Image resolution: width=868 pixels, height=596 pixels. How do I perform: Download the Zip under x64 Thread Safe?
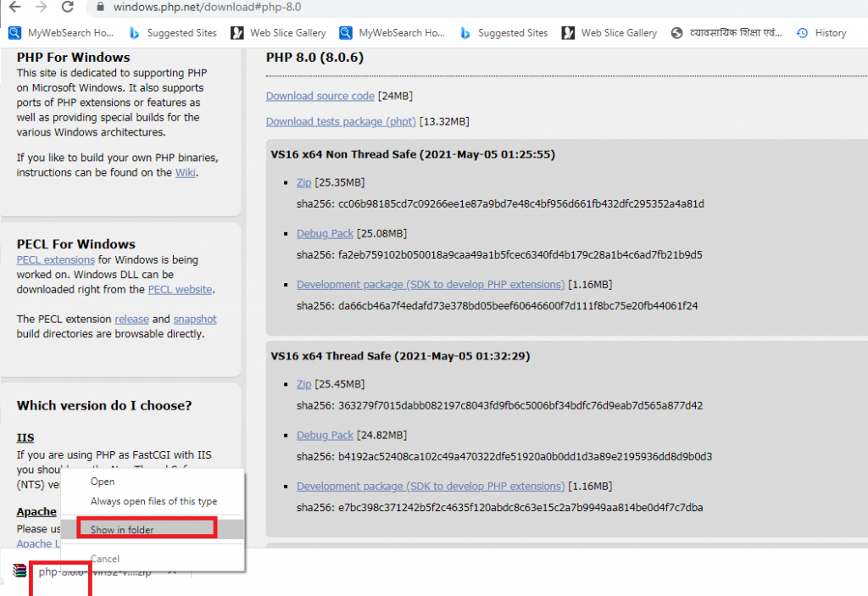[303, 384]
